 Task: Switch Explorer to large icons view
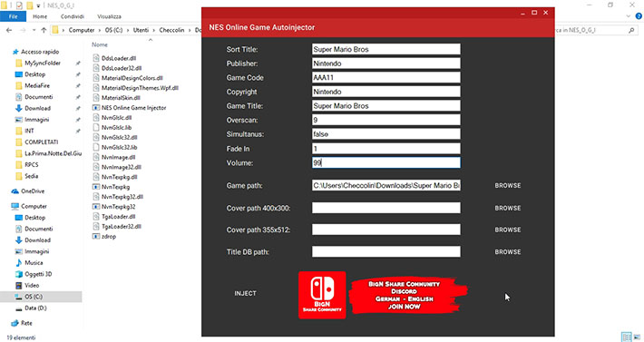637,337
